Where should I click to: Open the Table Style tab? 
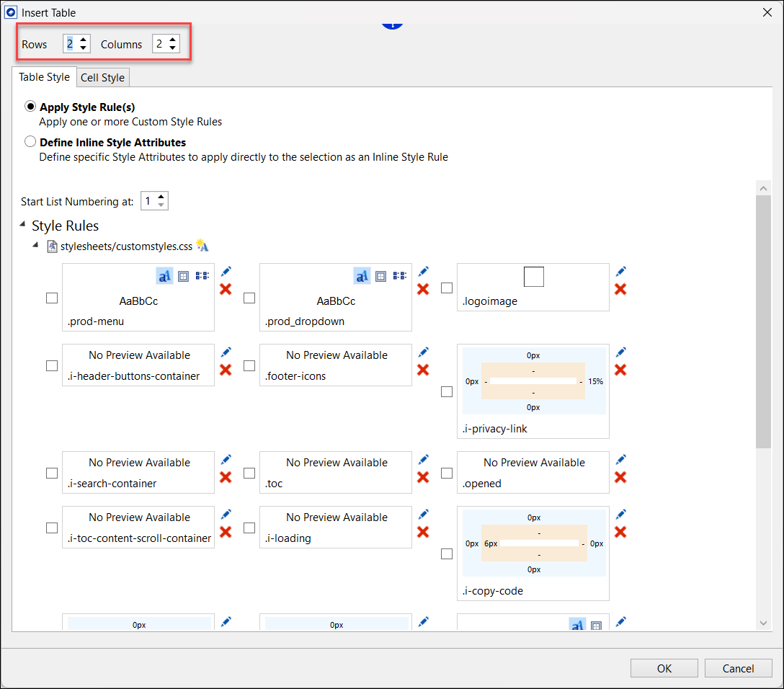point(44,77)
